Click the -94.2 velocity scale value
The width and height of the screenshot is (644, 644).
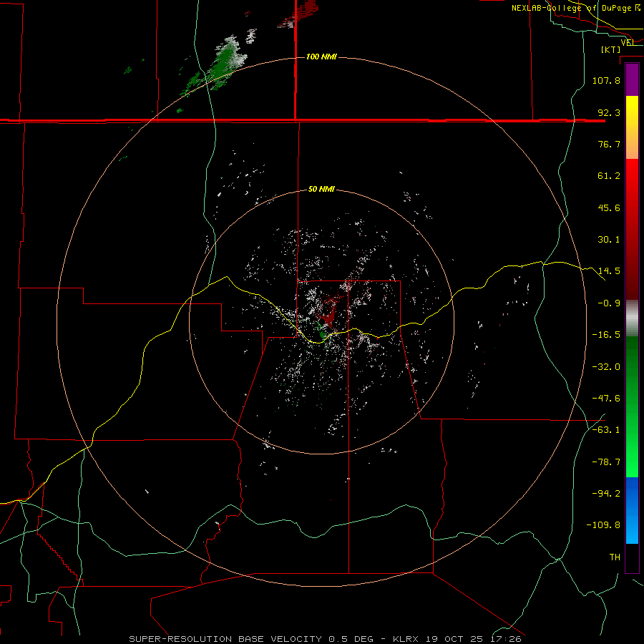pos(606,494)
